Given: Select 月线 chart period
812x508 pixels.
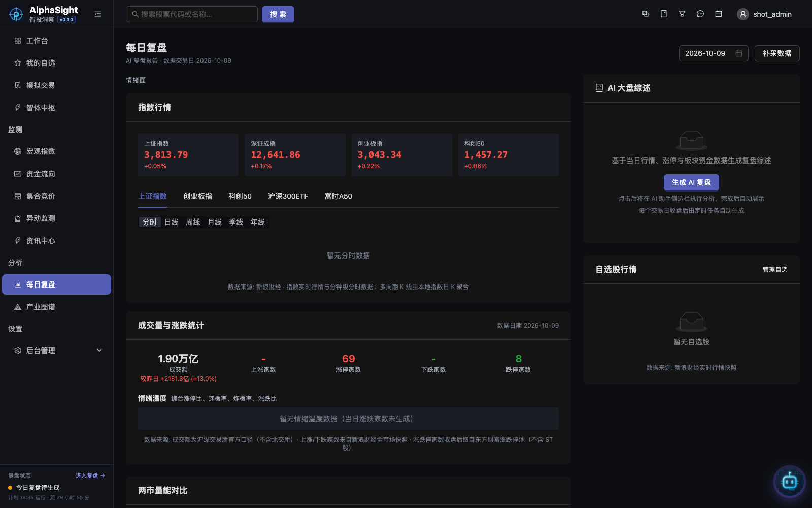Looking at the screenshot, I should click(x=215, y=222).
